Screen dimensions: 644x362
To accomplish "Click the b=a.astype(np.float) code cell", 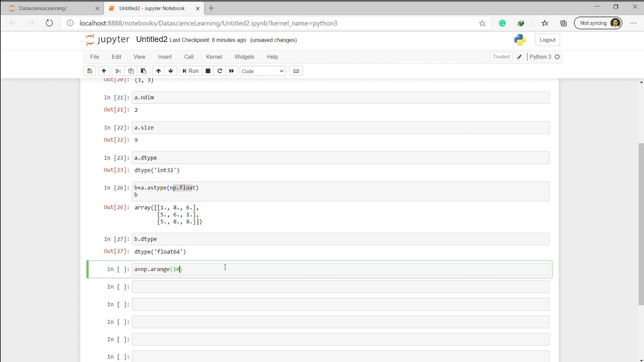I will (x=341, y=191).
